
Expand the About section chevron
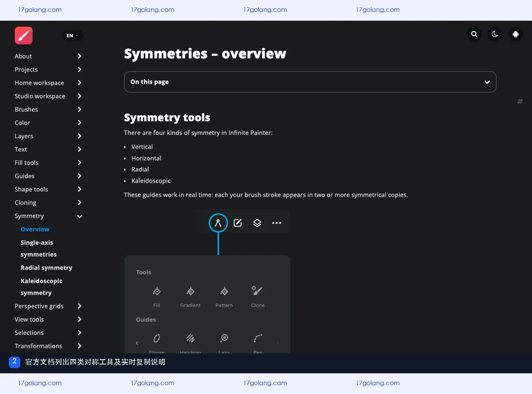(79, 56)
